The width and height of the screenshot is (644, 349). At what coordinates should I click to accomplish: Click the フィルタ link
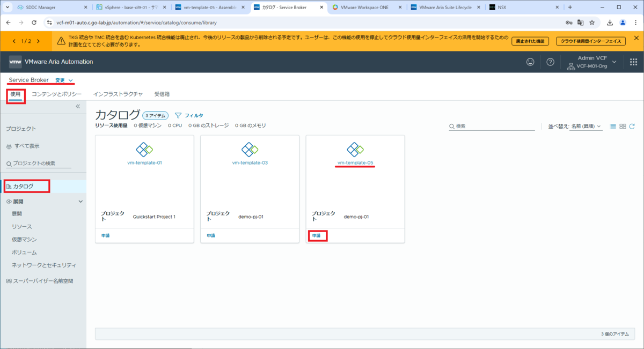pos(194,115)
